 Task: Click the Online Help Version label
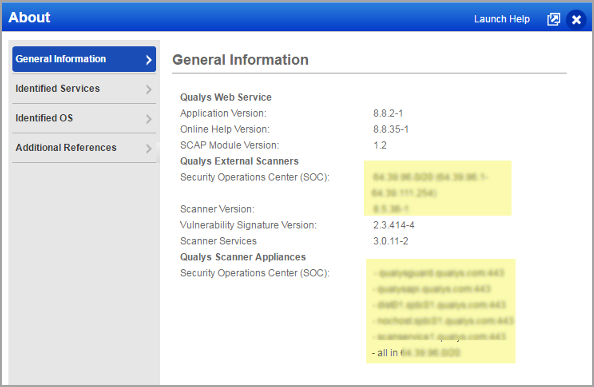tap(225, 129)
